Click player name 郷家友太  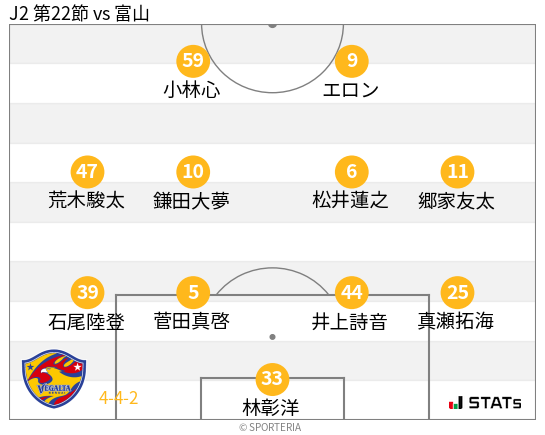tap(456, 201)
